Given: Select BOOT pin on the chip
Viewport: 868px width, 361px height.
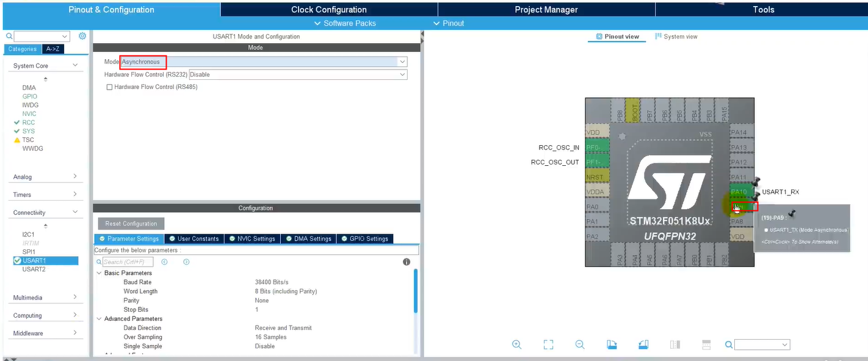Looking at the screenshot, I should point(634,110).
